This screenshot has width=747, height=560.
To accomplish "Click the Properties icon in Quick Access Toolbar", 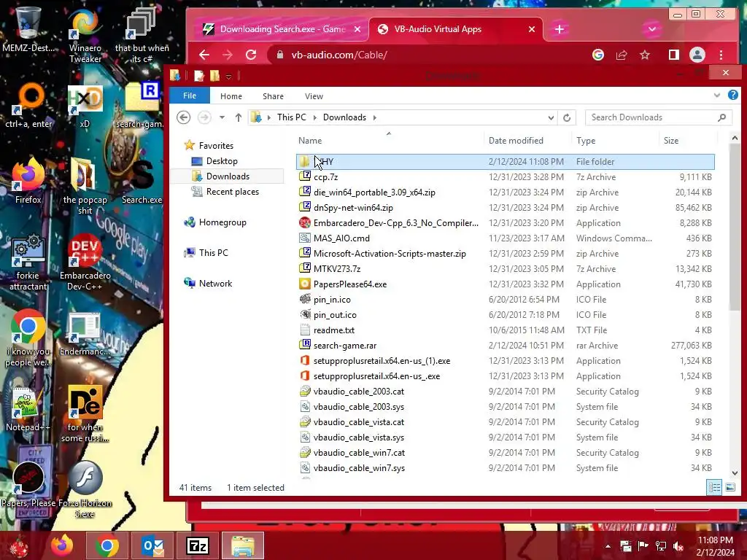I will [199, 76].
